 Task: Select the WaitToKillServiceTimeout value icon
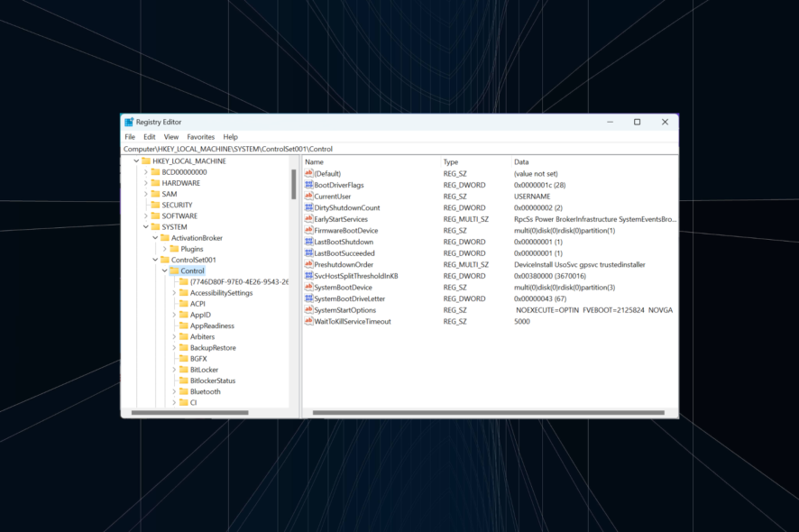(308, 321)
